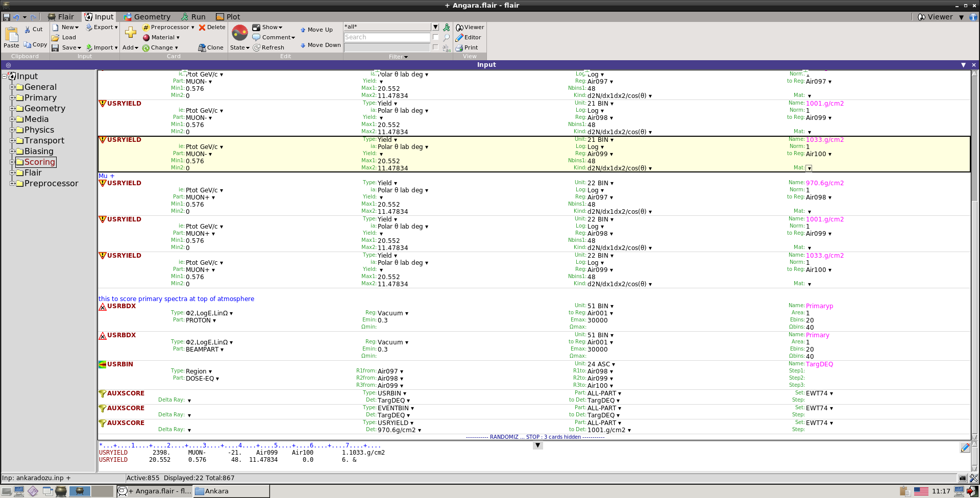Open the Mat dropdown in highlighted USRYIELD card
The height and width of the screenshot is (498, 980).
tap(809, 168)
